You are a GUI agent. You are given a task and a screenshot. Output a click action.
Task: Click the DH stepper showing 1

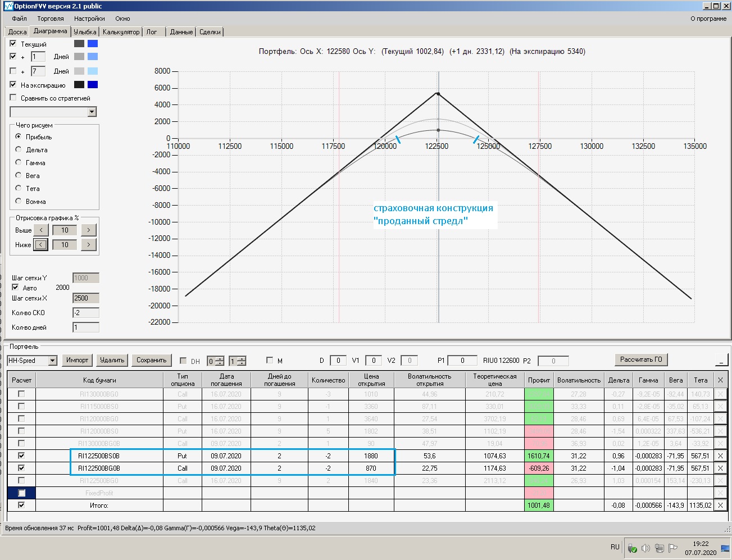click(237, 361)
